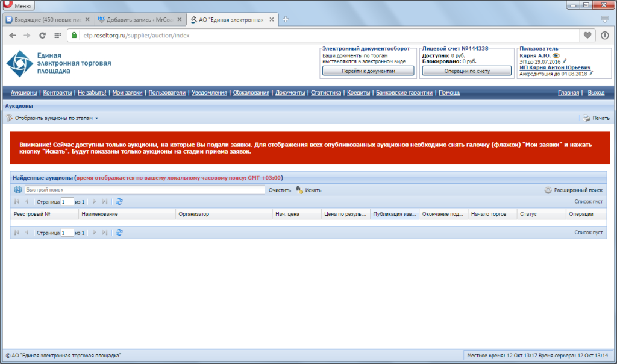
Task: Click top pager refresh icon
Action: click(x=119, y=201)
